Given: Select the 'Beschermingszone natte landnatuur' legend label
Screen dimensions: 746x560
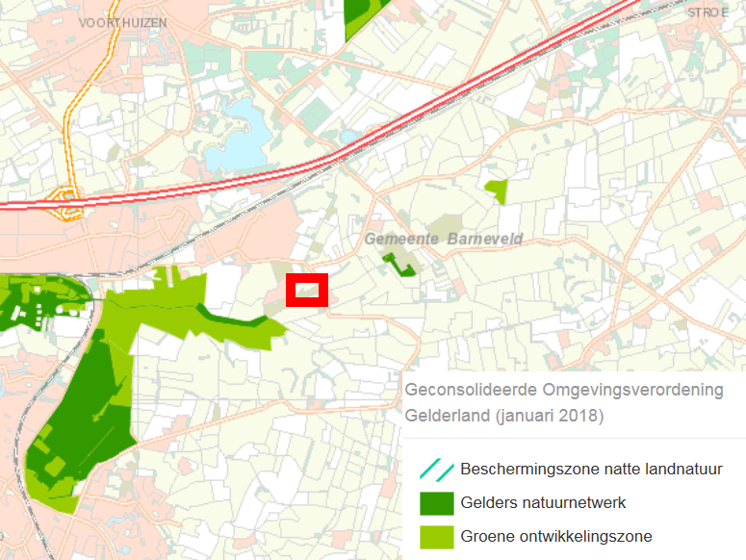Looking at the screenshot, I should [591, 470].
